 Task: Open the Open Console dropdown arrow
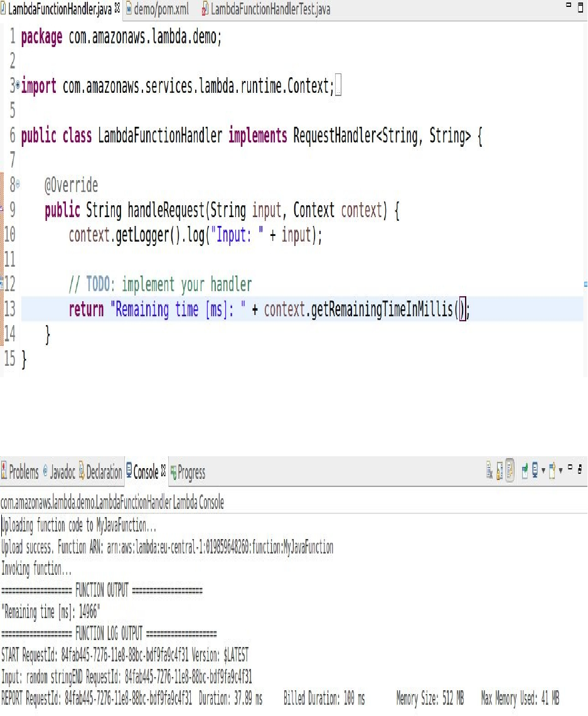pos(560,470)
